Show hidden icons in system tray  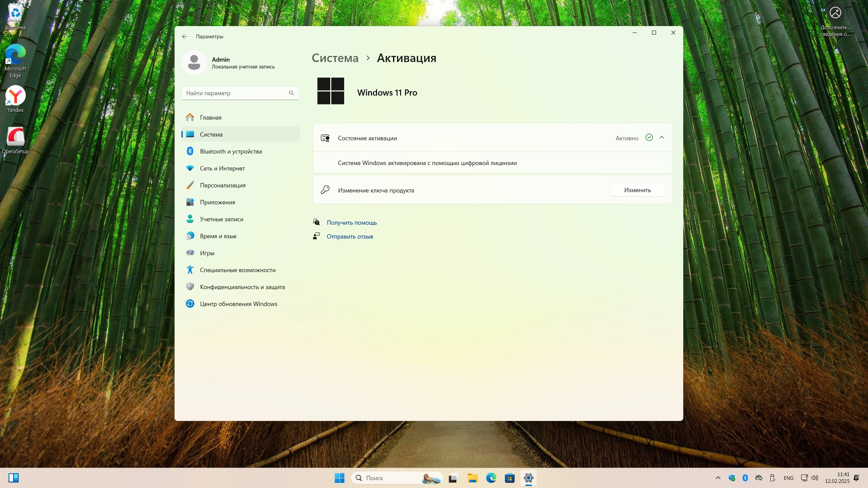[718, 478]
